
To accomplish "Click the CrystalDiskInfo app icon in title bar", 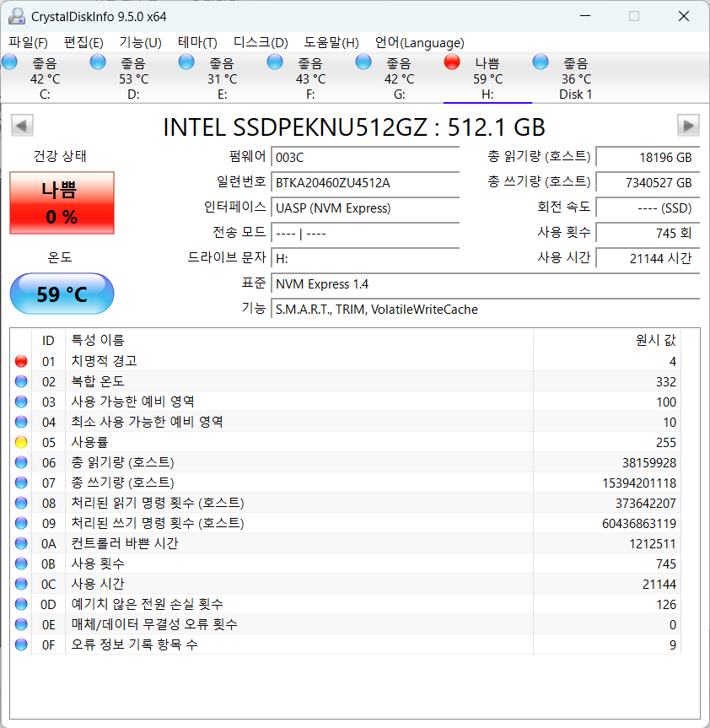I will pos(17,16).
